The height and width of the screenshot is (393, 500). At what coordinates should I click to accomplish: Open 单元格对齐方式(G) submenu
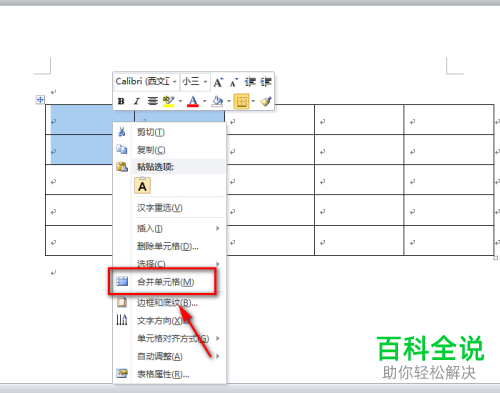point(170,339)
